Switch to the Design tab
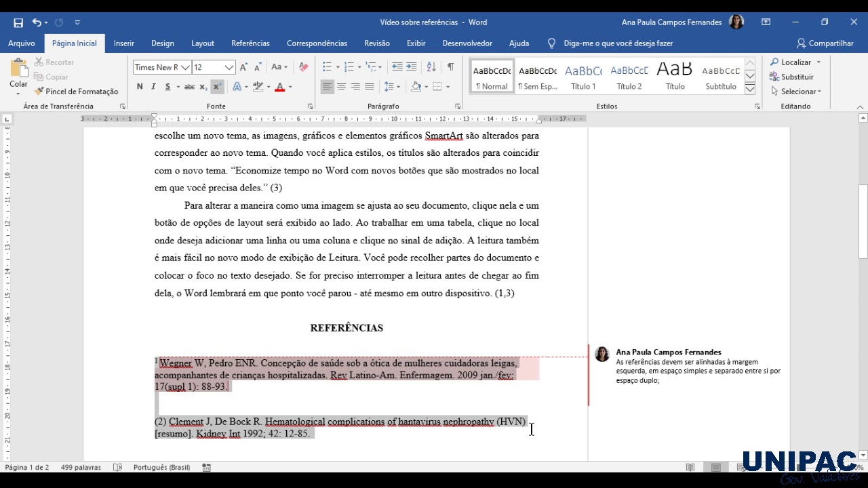868x488 pixels. pyautogui.click(x=163, y=43)
